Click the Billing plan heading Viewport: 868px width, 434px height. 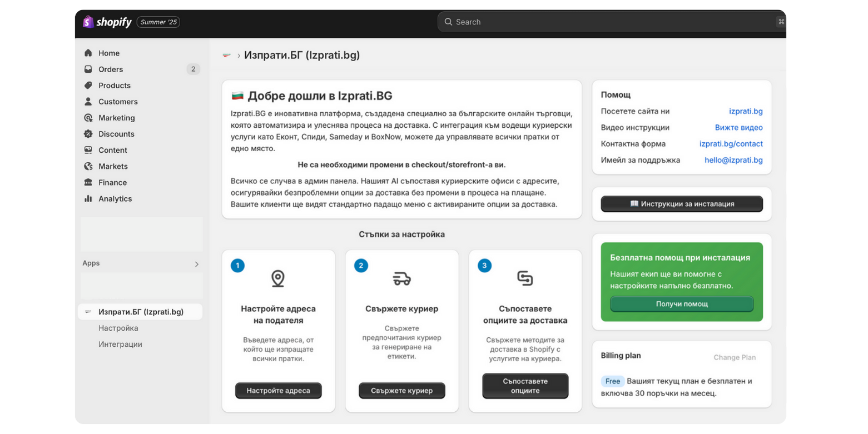(x=621, y=356)
